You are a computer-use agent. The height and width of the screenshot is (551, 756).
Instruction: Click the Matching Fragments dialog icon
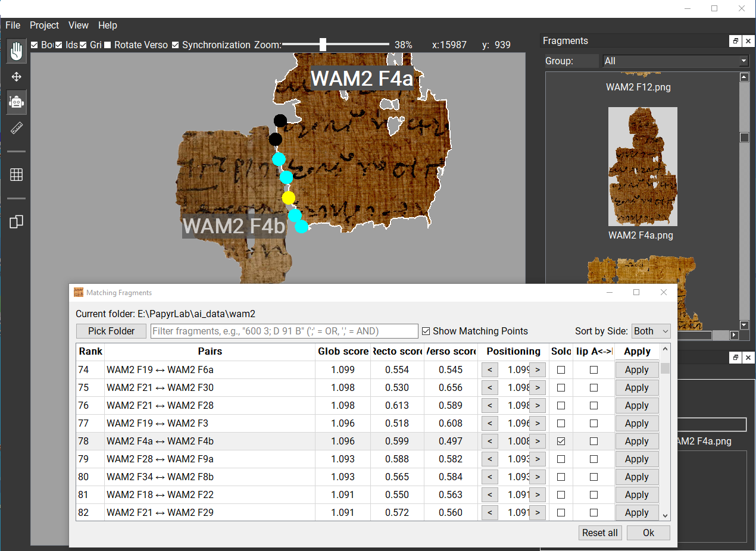pyautogui.click(x=78, y=292)
